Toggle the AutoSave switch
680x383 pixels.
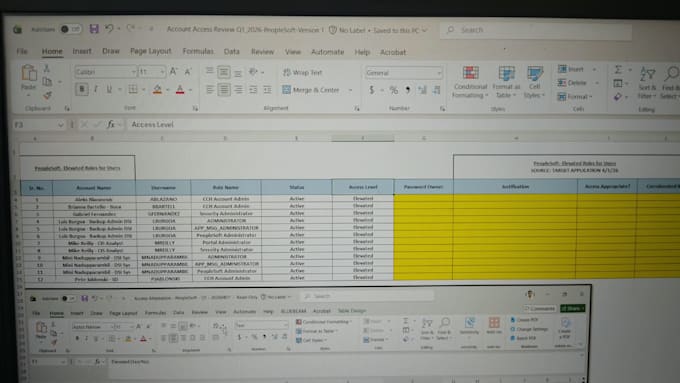(x=71, y=29)
